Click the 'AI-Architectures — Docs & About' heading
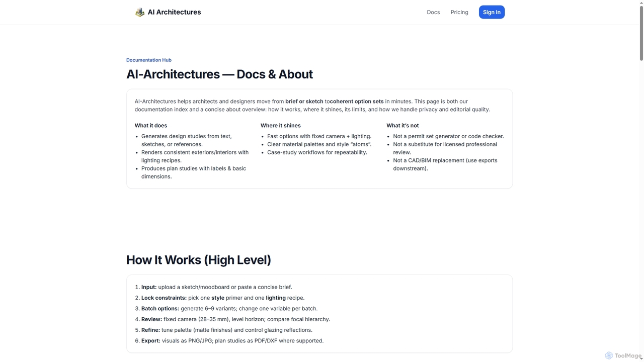Viewport: 644px width, 362px height. (219, 74)
